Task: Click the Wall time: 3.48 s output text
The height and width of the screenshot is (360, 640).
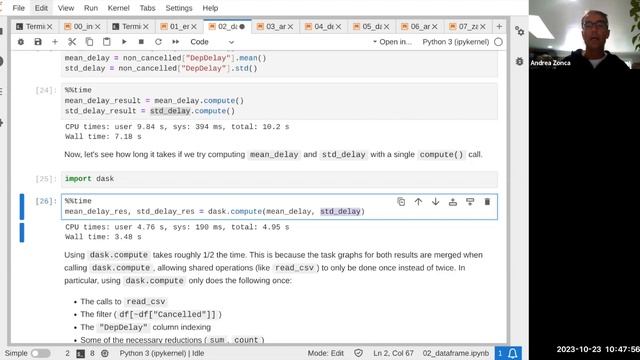Action: pyautogui.click(x=103, y=237)
